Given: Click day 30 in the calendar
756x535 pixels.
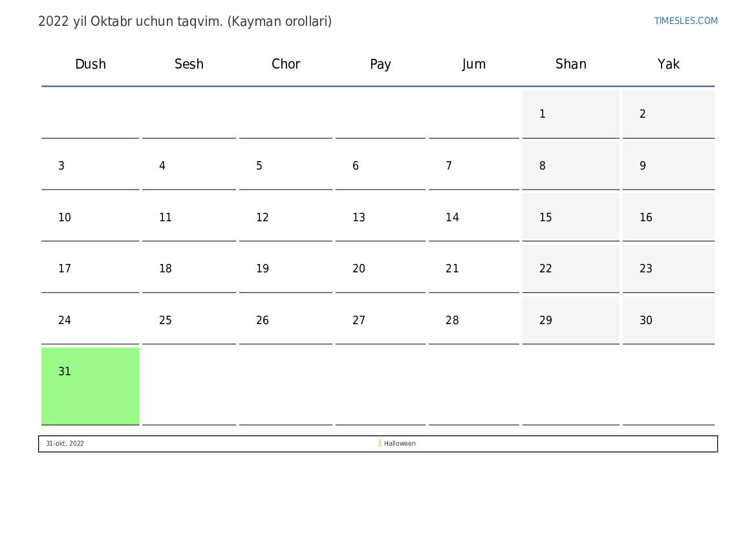Looking at the screenshot, I should [668, 320].
